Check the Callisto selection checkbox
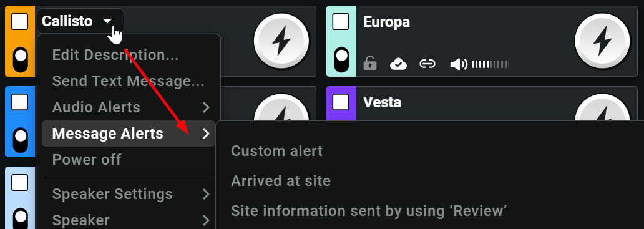This screenshot has width=644, height=229. [x=20, y=21]
